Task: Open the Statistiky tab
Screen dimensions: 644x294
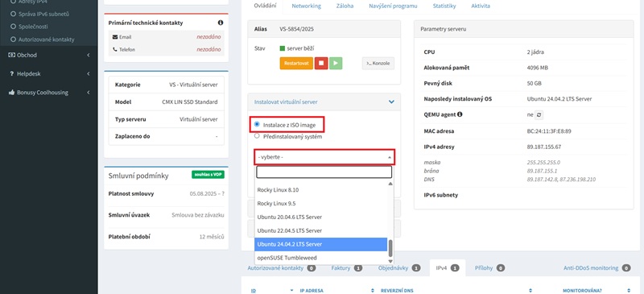Action: point(444,6)
